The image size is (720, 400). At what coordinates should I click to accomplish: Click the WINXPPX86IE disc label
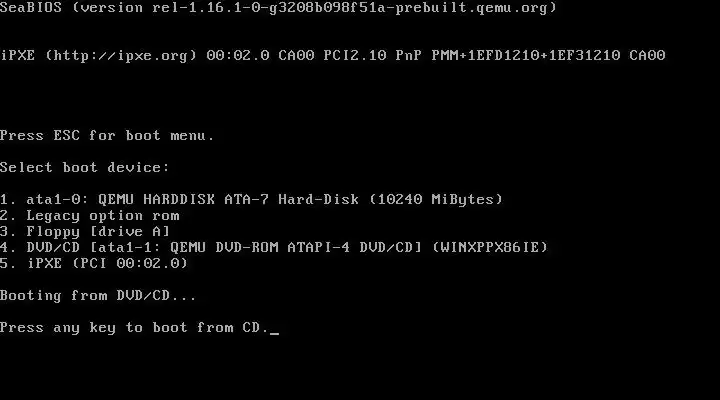(490, 248)
